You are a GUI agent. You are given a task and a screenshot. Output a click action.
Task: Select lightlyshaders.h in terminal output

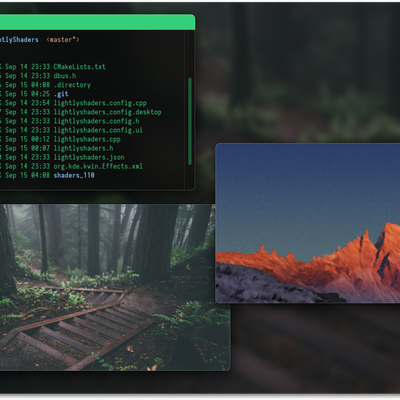click(x=83, y=148)
